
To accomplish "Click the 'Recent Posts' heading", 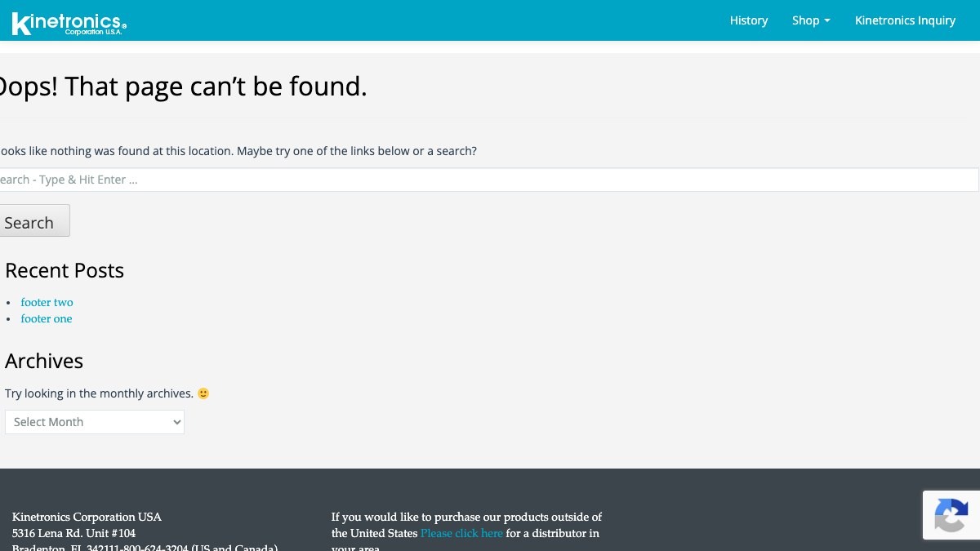I will tap(65, 270).
